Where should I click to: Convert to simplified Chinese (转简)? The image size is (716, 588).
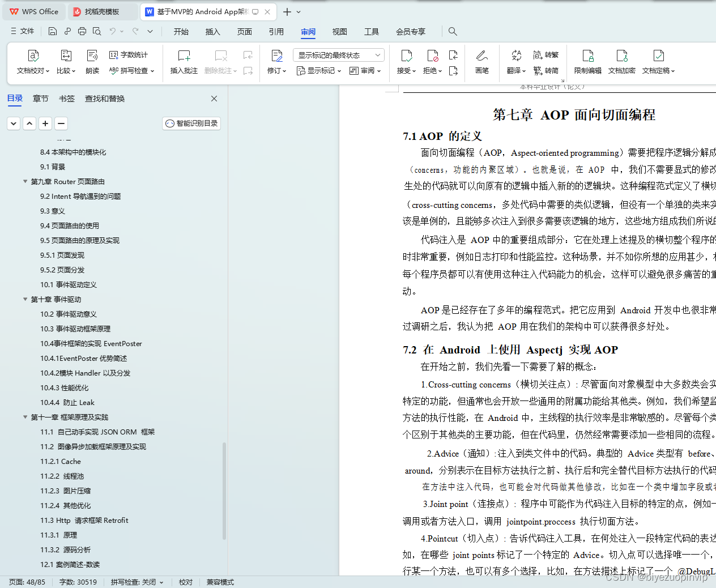click(x=546, y=71)
